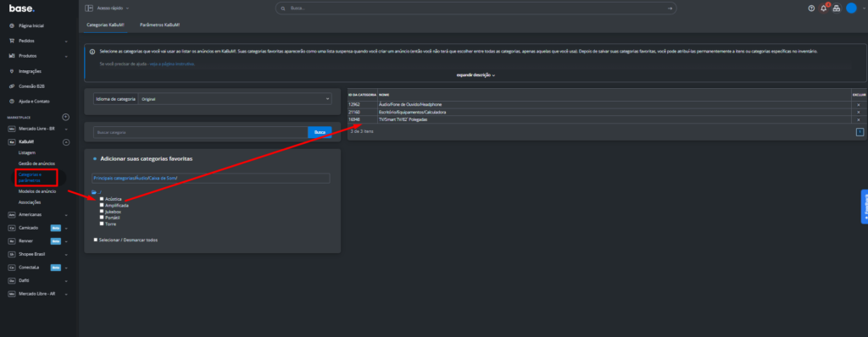The height and width of the screenshot is (337, 868).
Task: Open Modelos de anúncio under KaBuM!
Action: pos(37,191)
